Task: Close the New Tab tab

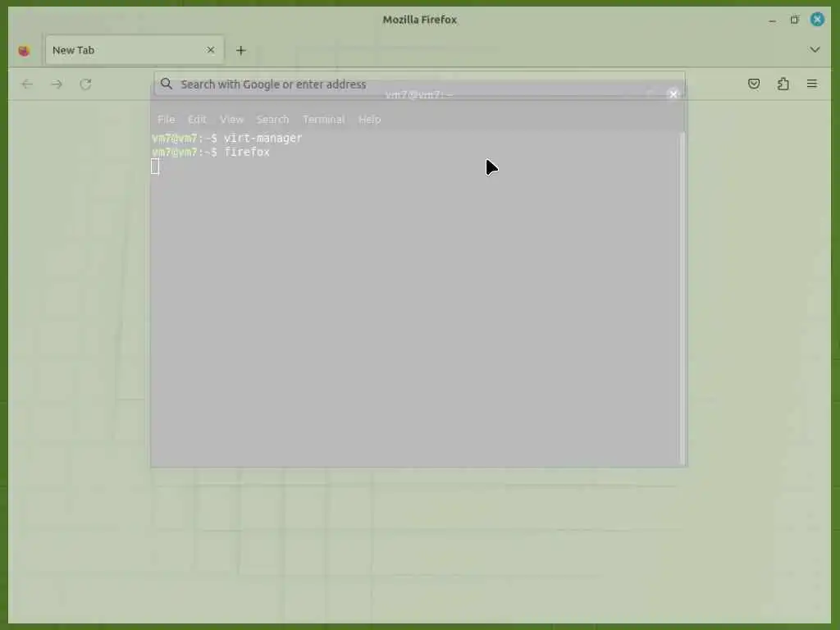Action: 211,50
